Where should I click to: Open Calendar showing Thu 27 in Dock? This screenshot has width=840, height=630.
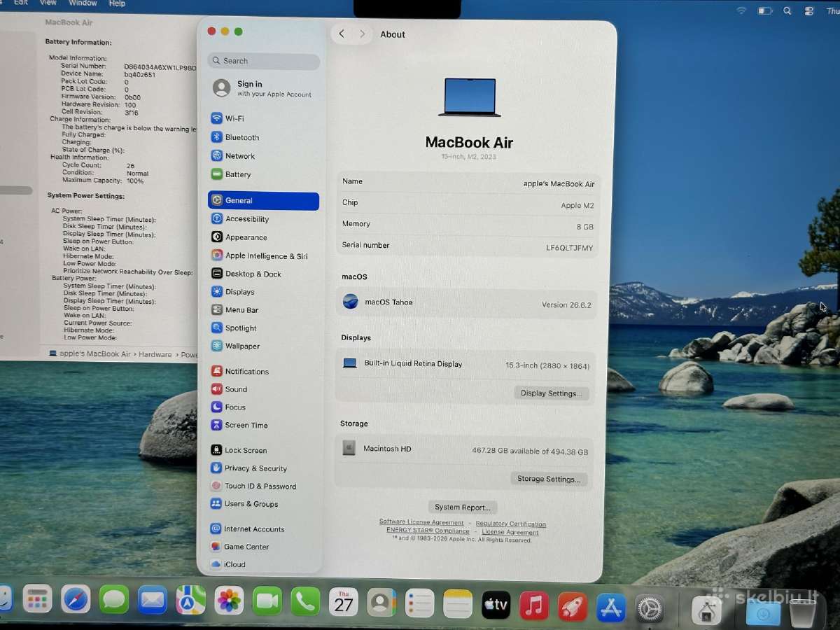(x=343, y=602)
